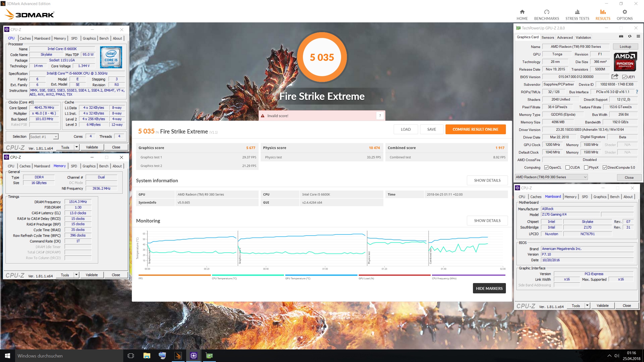Click the LOAD button
Screen dimensions: 644x362
click(406, 129)
